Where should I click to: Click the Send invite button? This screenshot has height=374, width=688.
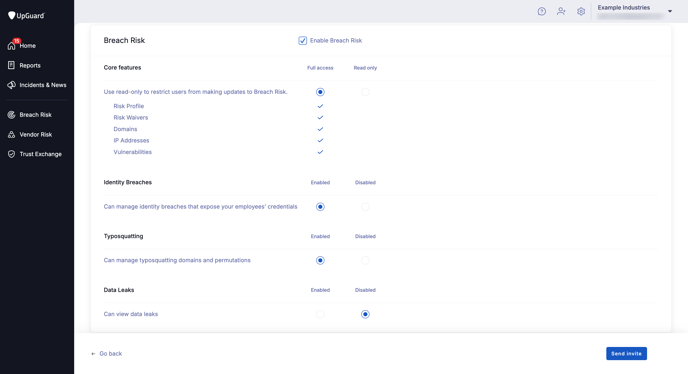(x=626, y=353)
